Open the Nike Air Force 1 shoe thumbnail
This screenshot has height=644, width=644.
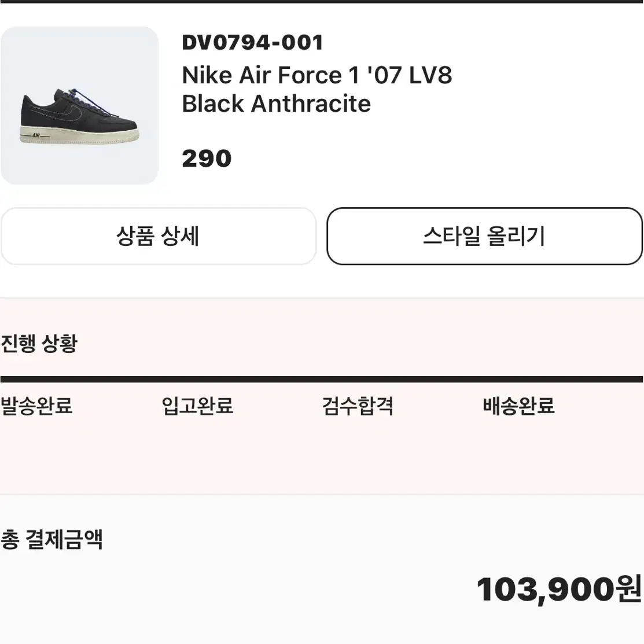[x=79, y=105]
